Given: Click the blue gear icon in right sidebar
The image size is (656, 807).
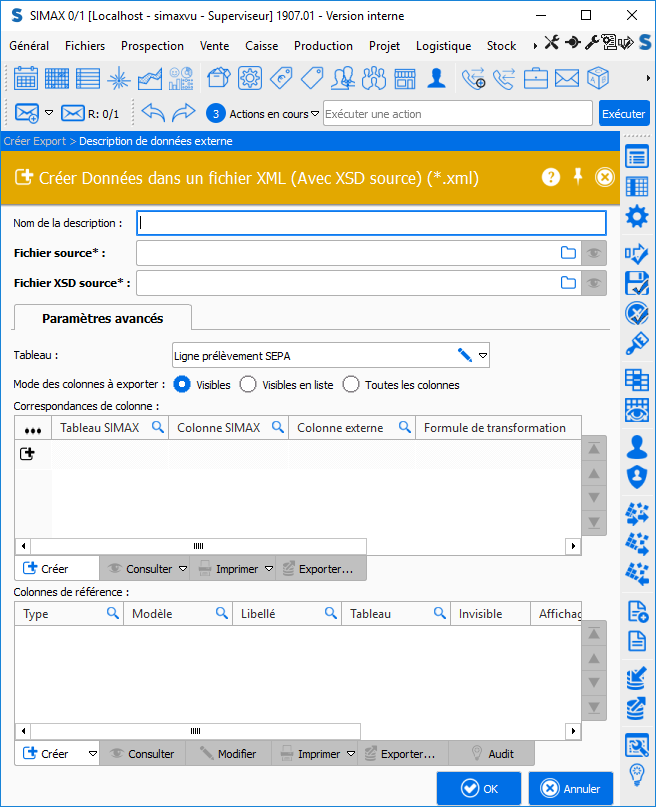Looking at the screenshot, I should point(636,216).
